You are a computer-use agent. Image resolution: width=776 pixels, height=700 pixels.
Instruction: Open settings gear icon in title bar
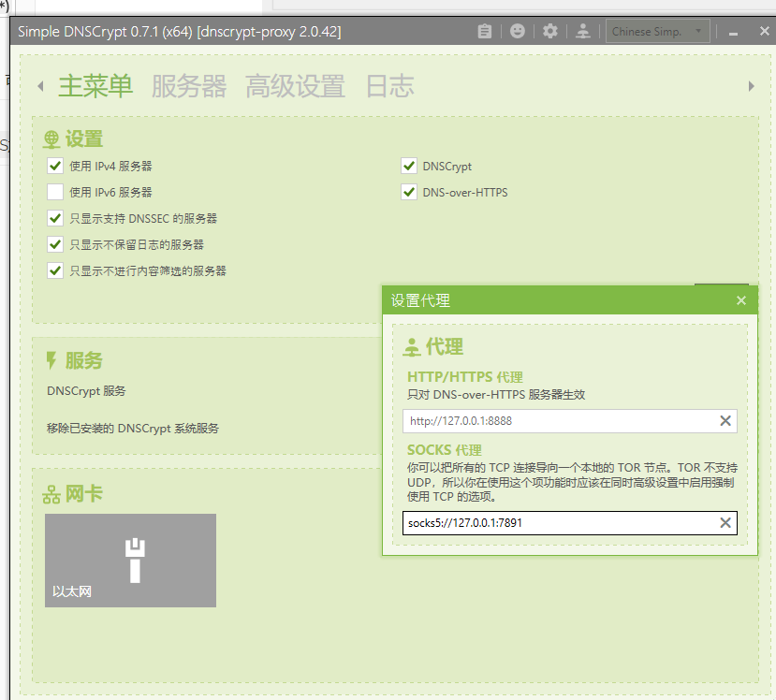[549, 31]
